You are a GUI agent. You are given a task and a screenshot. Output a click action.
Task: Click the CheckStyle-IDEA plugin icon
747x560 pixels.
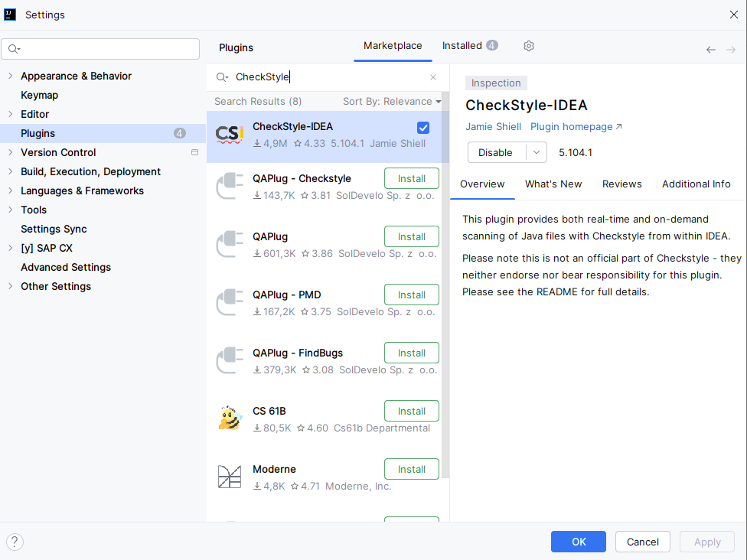click(x=230, y=134)
